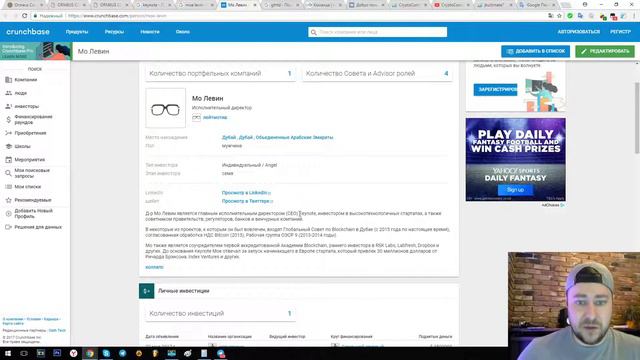This screenshot has height=360, width=640.
Task: Click the Личные инвестиции section icon
Action: [x=147, y=291]
